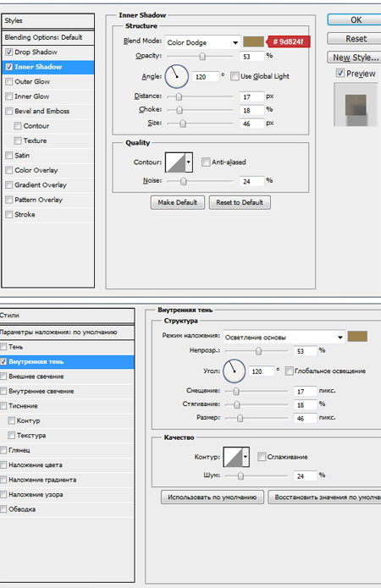Click the Использовать по умолчанию button

pyautogui.click(x=212, y=497)
